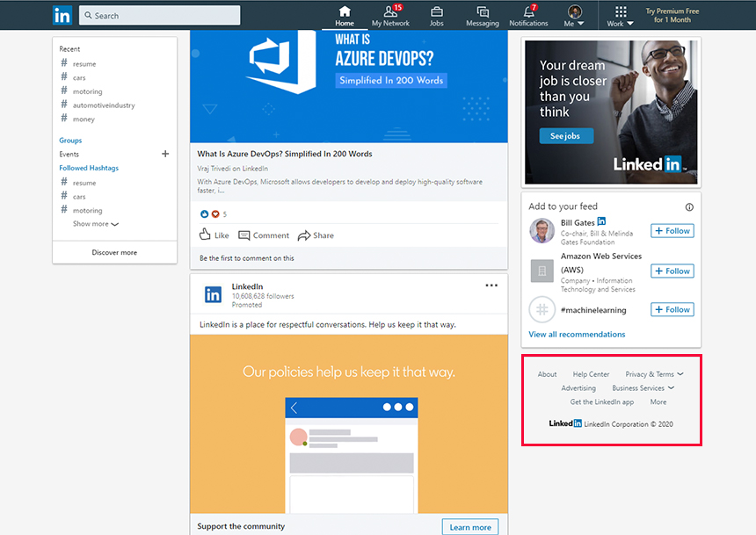This screenshot has height=535, width=756.
Task: Open Messaging
Action: click(482, 16)
